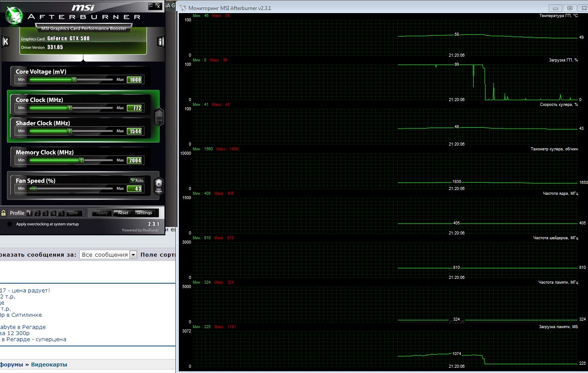Toggle Apply overclocking at system startup
Viewport: 588px width, 373px height.
coord(10,224)
